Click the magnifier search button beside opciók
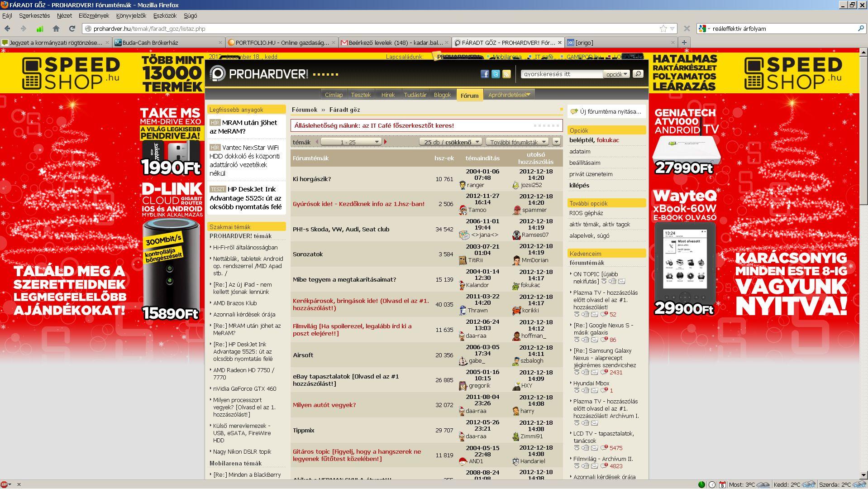This screenshot has width=868, height=489. 638,73
